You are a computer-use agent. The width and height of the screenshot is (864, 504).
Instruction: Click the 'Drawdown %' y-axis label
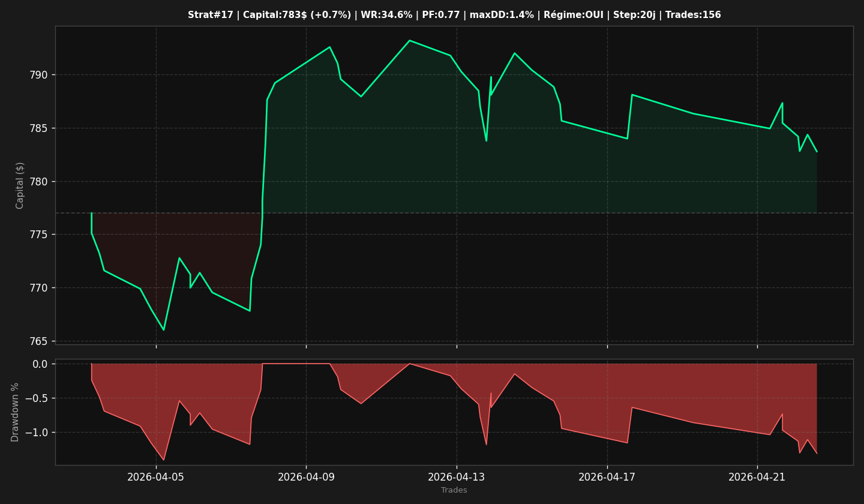click(16, 412)
